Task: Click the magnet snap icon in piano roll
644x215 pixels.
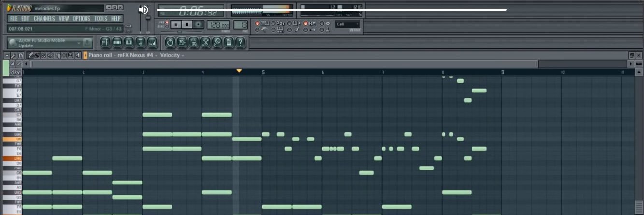Action: tap(20, 55)
